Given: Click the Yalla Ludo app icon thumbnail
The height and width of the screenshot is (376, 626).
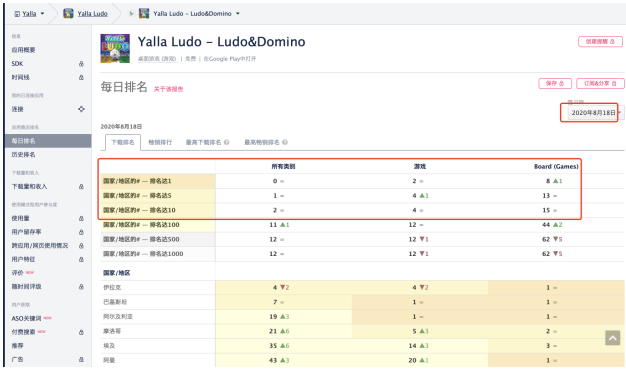Looking at the screenshot, I should [x=115, y=49].
